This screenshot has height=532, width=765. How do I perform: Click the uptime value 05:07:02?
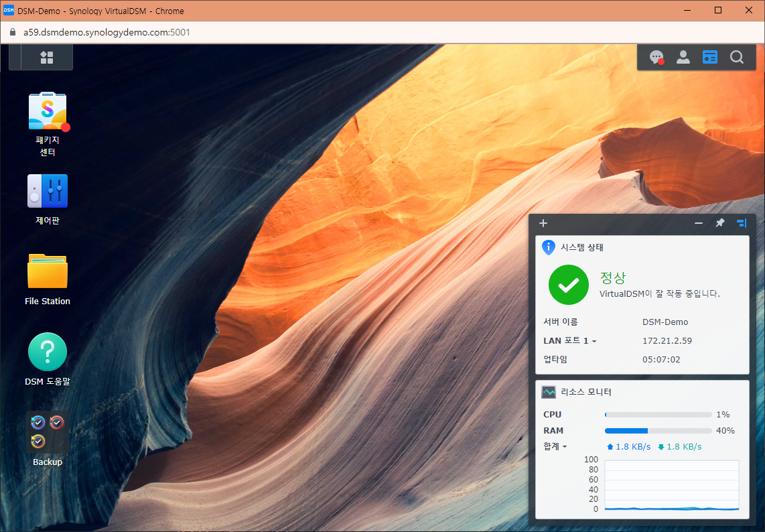[x=661, y=359]
